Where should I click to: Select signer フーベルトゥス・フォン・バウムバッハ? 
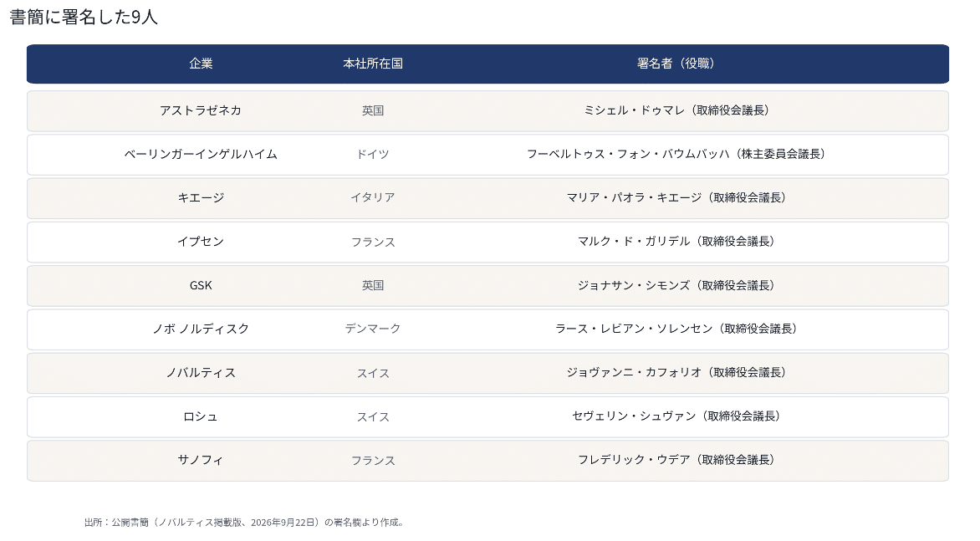[627, 155]
